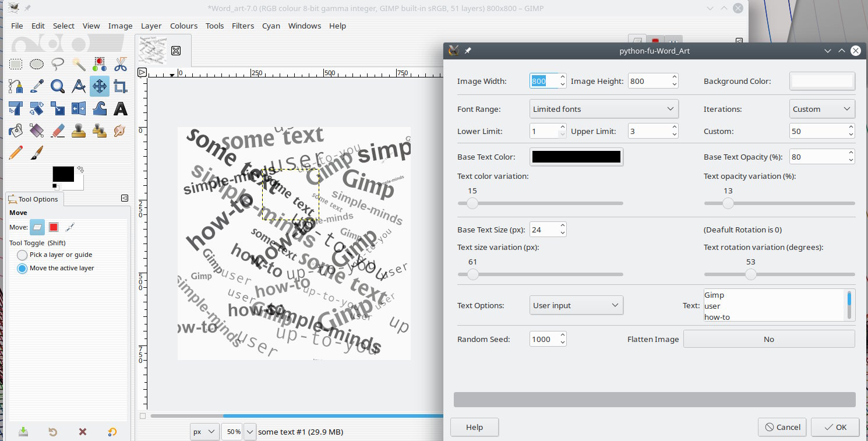Open the Font Range dropdown
The width and height of the screenshot is (868, 441).
click(x=604, y=109)
